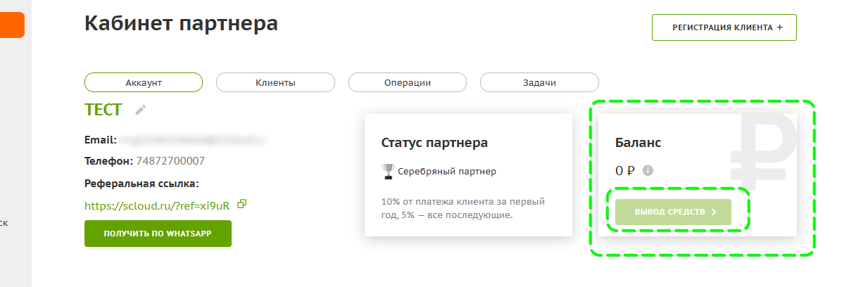
Task: Click Регистрация клиента button
Action: (x=724, y=27)
